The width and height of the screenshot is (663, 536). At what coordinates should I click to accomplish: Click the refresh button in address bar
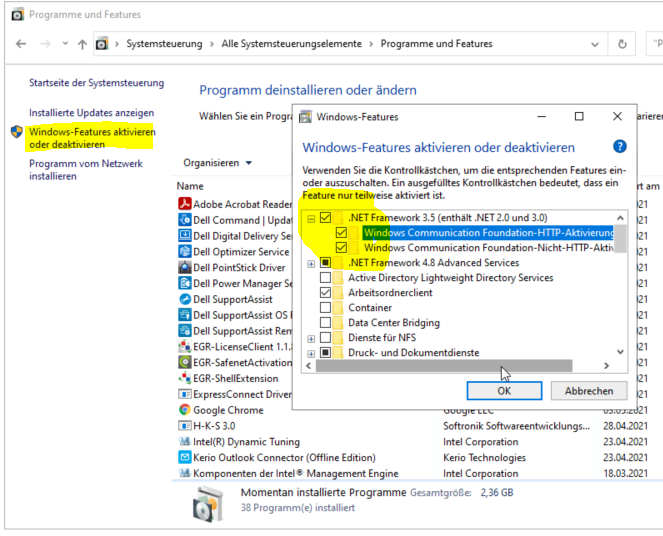pyautogui.click(x=622, y=44)
